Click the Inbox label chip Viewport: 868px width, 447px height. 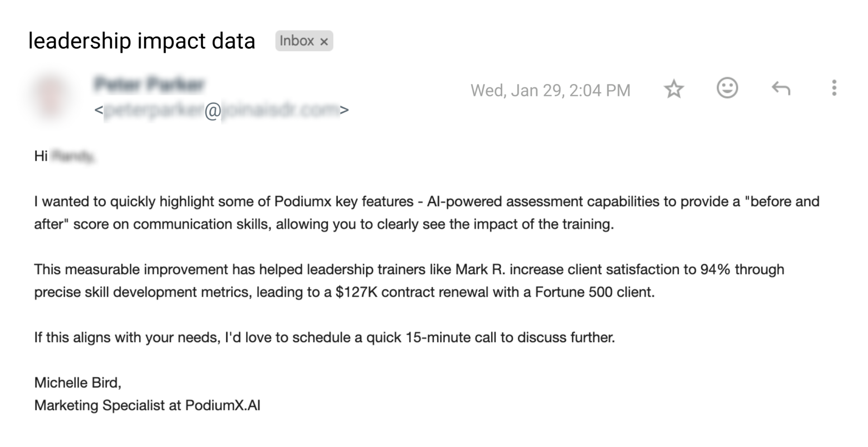click(297, 41)
